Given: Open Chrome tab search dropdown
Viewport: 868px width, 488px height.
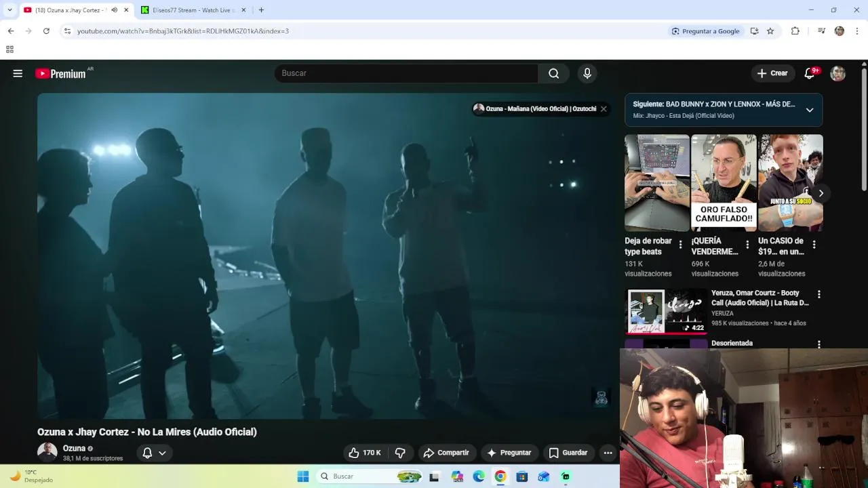Looking at the screenshot, I should click(9, 10).
